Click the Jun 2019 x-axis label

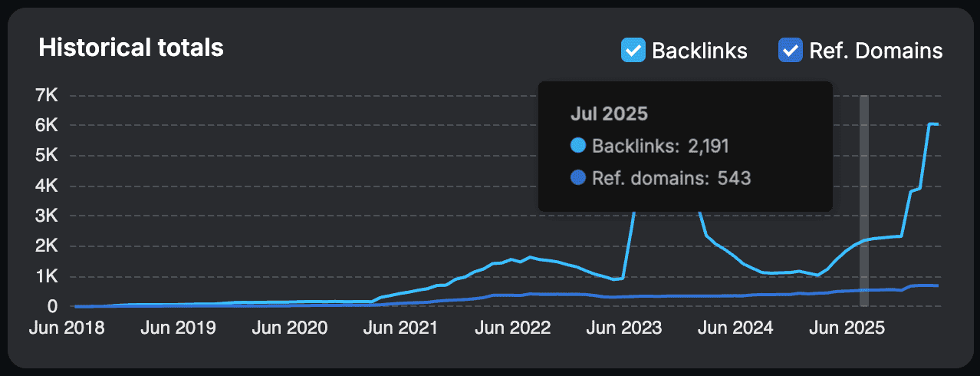(x=177, y=328)
